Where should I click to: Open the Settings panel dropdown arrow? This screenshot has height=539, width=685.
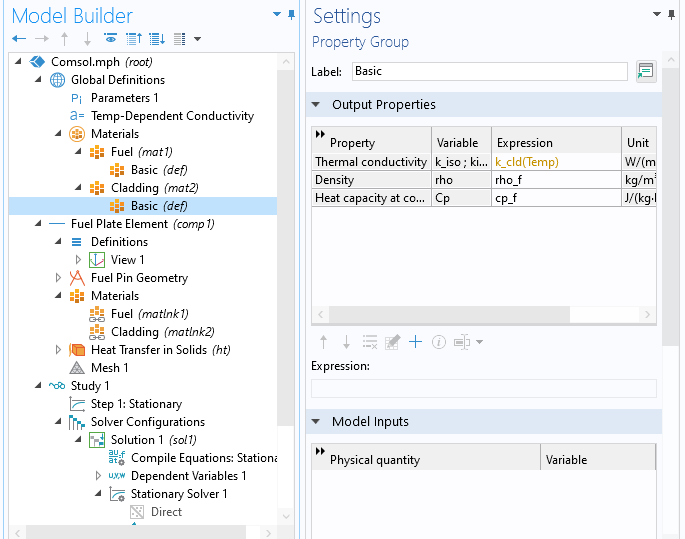[x=657, y=15]
